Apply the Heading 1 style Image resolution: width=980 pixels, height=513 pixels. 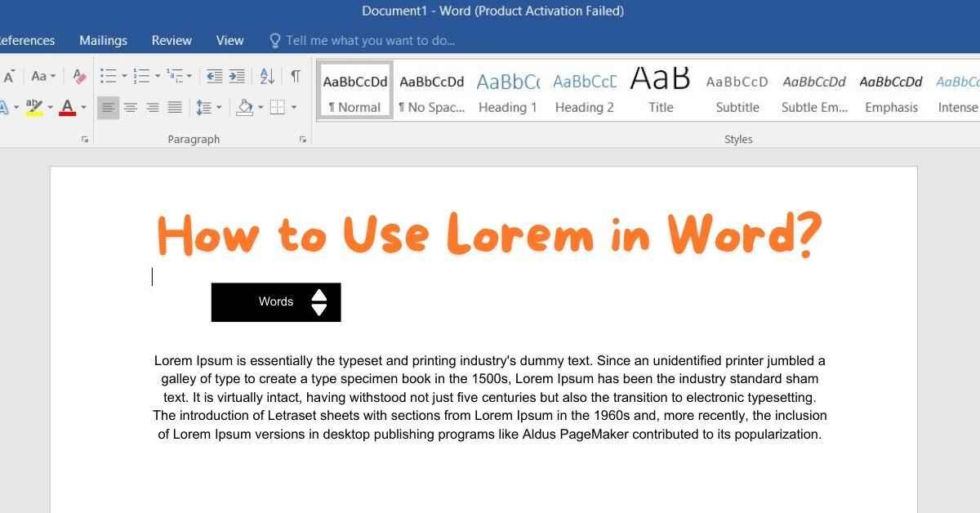pos(508,91)
